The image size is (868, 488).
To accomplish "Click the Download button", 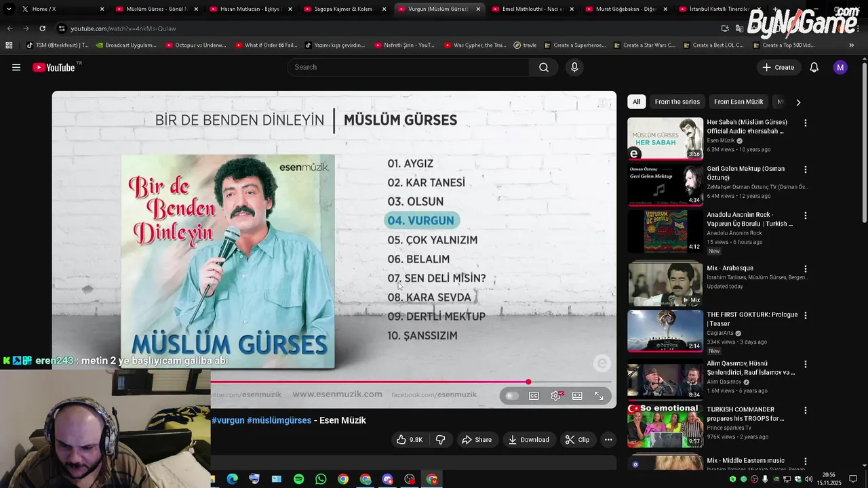I will tap(529, 440).
